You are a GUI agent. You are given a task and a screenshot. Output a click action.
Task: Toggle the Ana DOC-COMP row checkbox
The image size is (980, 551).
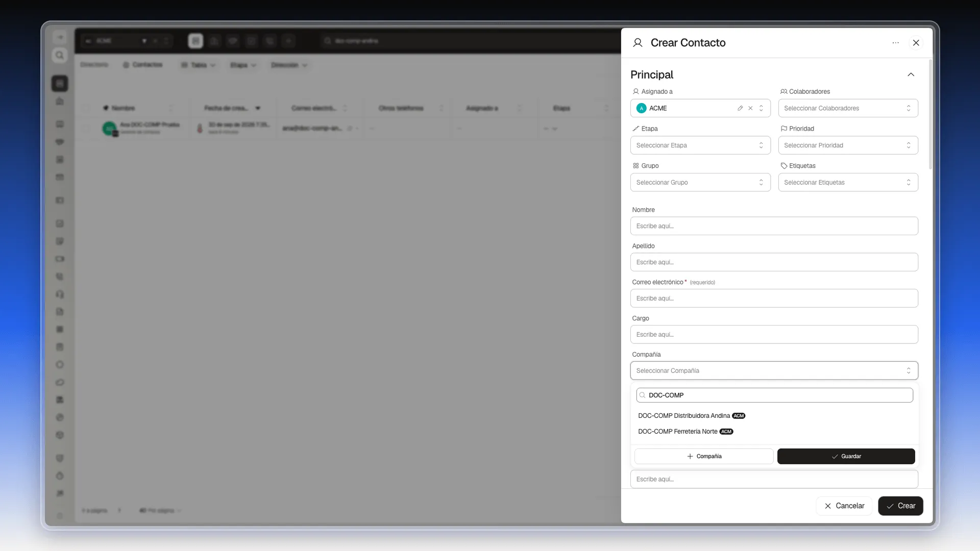tap(86, 128)
